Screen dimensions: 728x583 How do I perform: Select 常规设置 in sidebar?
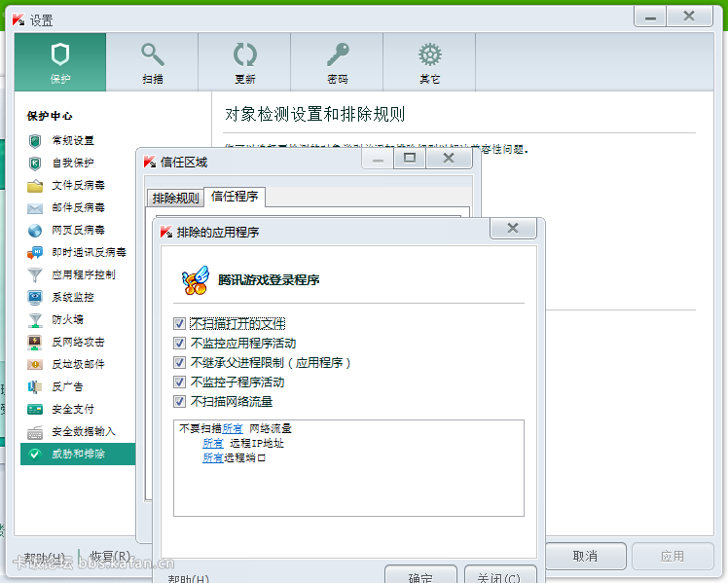pos(73,140)
